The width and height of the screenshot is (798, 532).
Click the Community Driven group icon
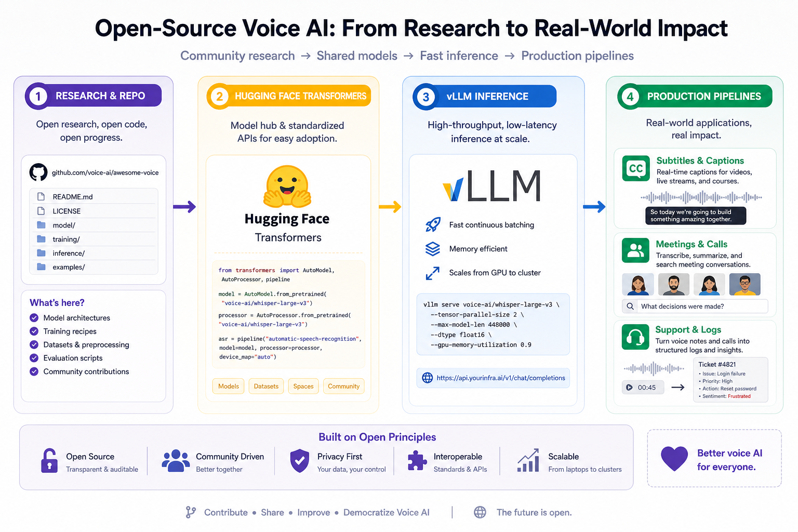click(176, 460)
